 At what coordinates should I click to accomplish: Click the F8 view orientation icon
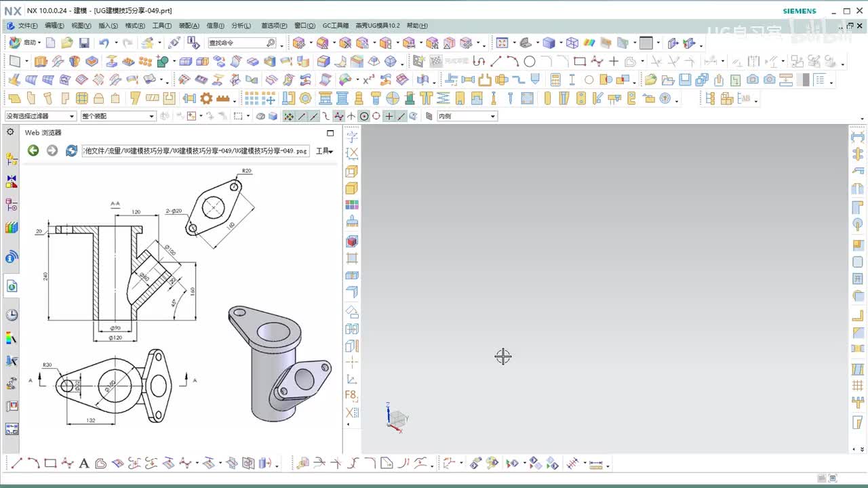pyautogui.click(x=351, y=395)
